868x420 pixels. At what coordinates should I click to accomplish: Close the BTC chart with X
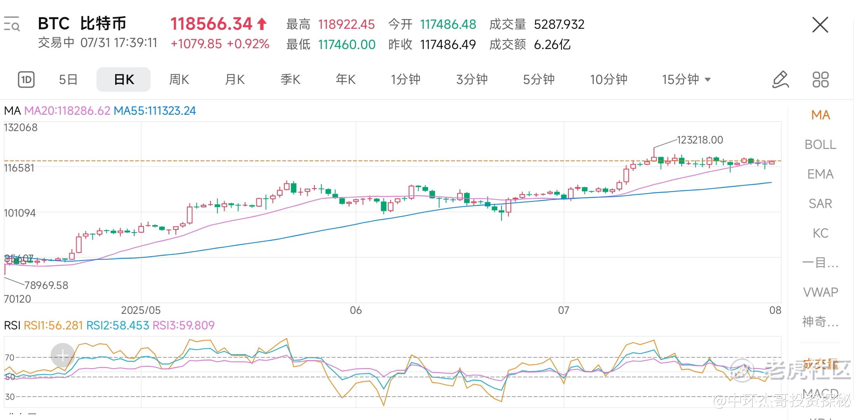click(x=820, y=25)
